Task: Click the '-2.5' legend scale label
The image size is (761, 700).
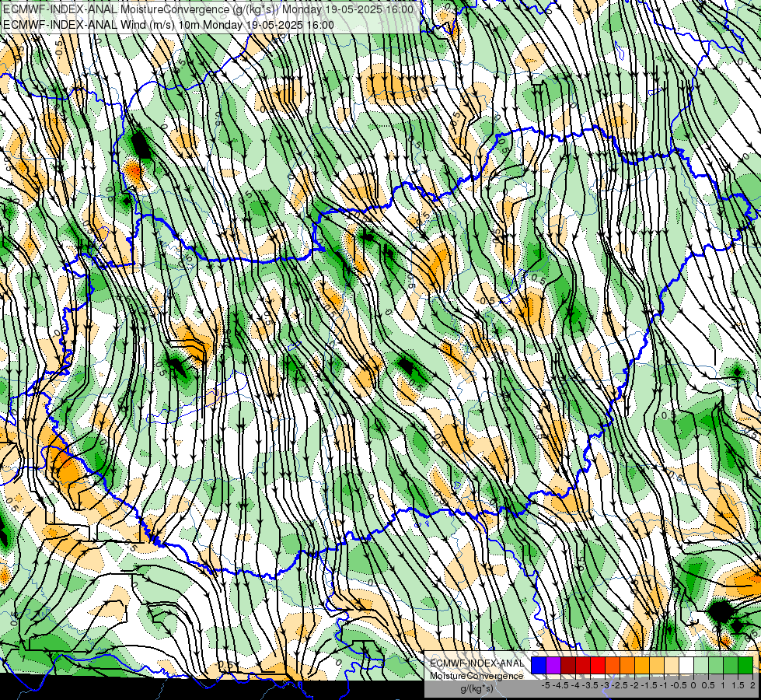Action: pyautogui.click(x=620, y=685)
